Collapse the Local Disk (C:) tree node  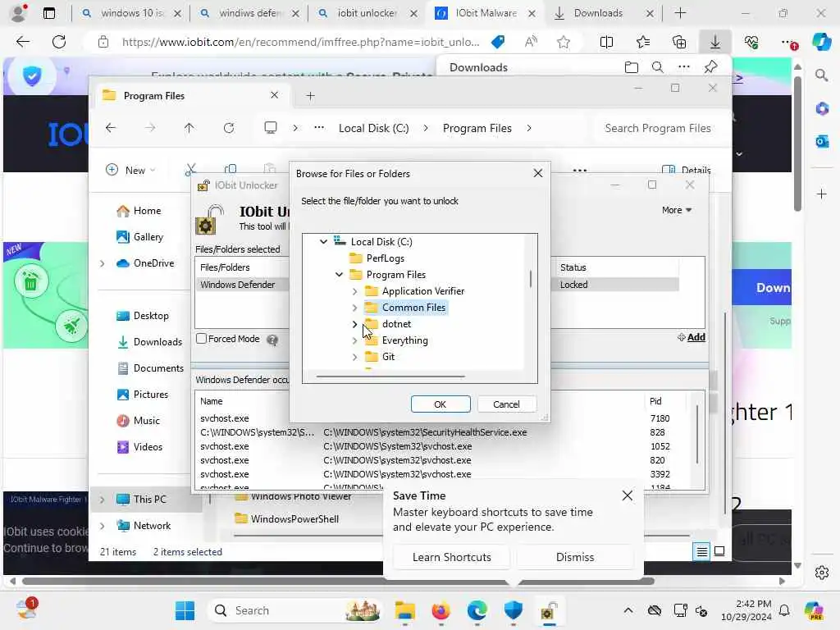coord(323,242)
